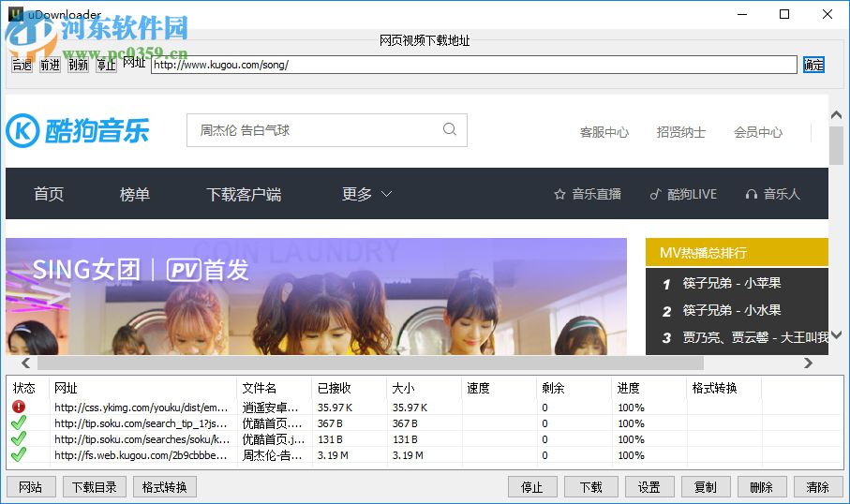Click the 酷狗LIVE music note icon
Screen dimensions: 850x504
pos(655,194)
